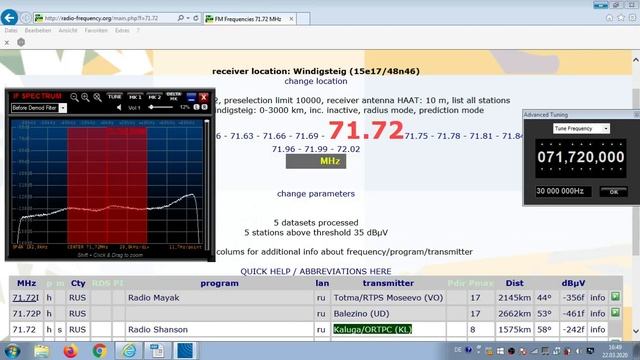Open the Bearbeiten menu
The image size is (640, 360).
click(x=38, y=31)
